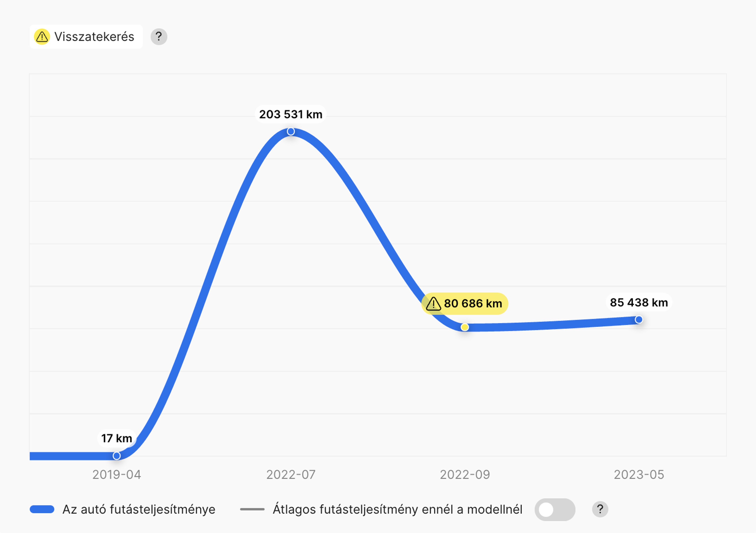The height and width of the screenshot is (533, 756).
Task: Click the blue legend swatch for car mileage
Action: tap(42, 509)
